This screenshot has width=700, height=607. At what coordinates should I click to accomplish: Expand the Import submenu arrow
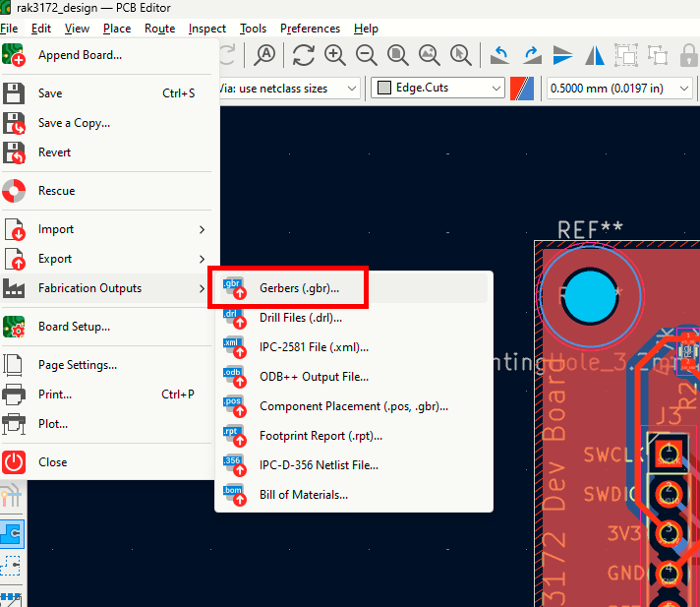(202, 229)
